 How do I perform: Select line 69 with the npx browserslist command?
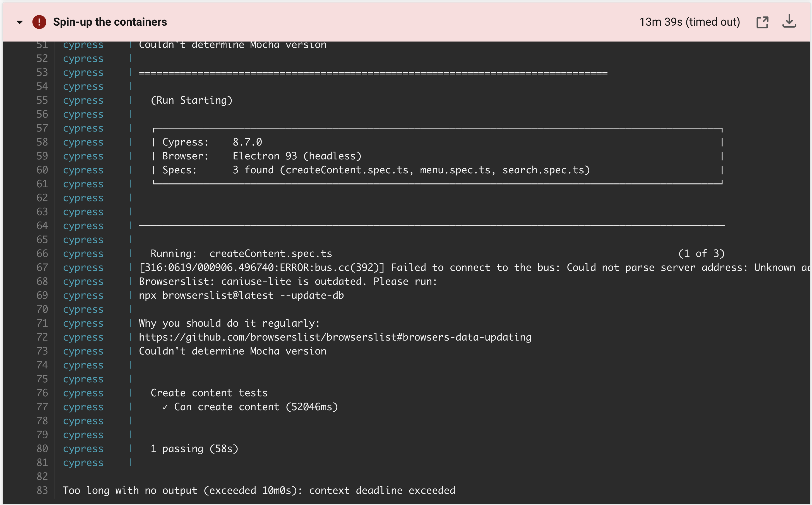(x=42, y=295)
